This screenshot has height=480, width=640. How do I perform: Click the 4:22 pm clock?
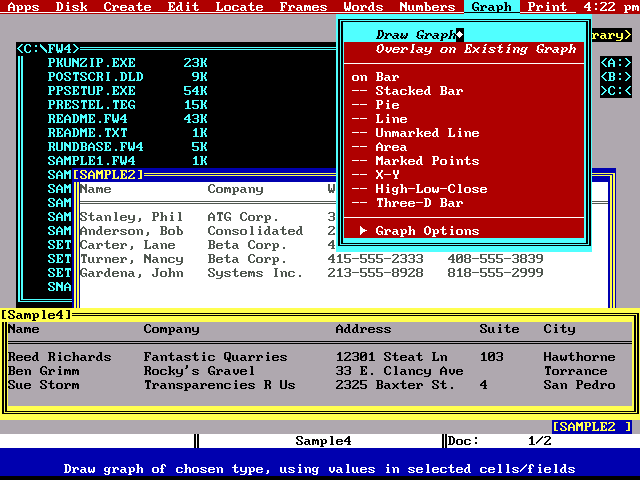click(x=611, y=7)
